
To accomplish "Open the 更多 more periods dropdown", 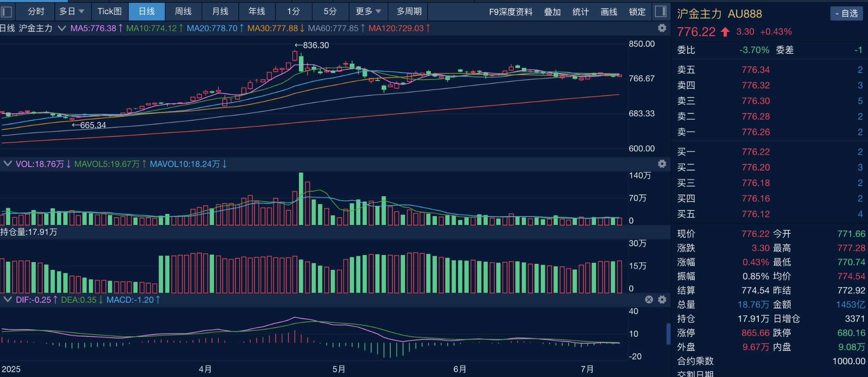I will 368,11.
